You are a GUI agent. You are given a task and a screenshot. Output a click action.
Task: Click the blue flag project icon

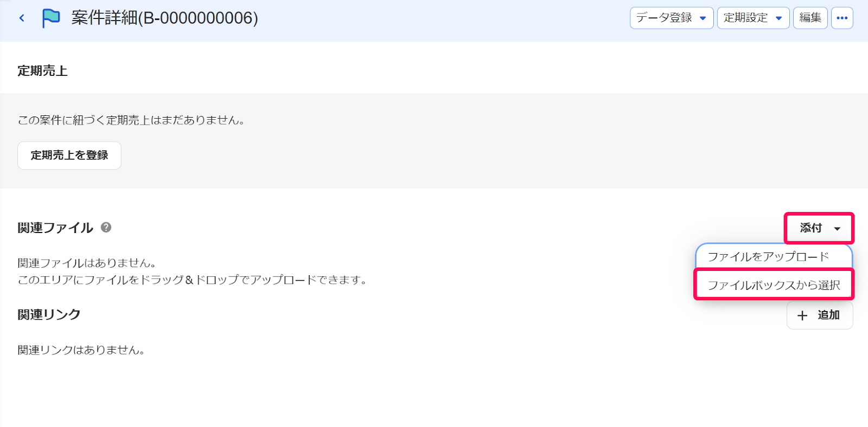click(x=51, y=18)
